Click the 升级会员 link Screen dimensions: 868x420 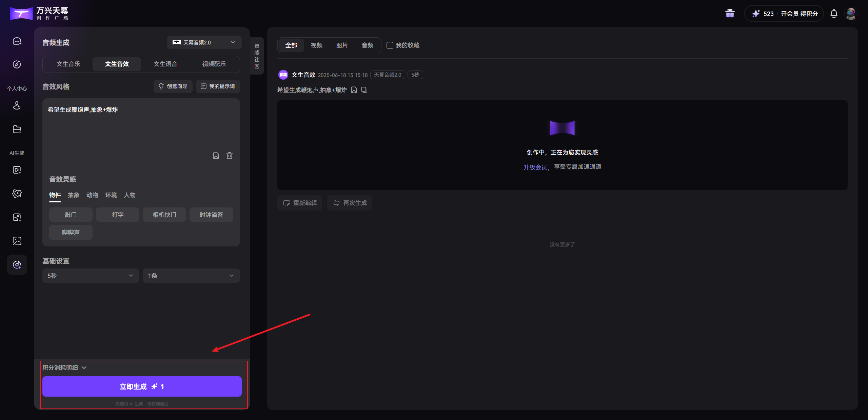[x=535, y=167]
